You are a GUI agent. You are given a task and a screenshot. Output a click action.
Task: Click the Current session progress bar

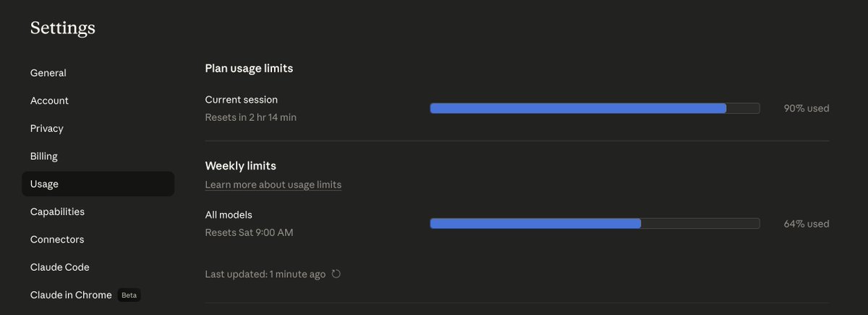[x=595, y=108]
